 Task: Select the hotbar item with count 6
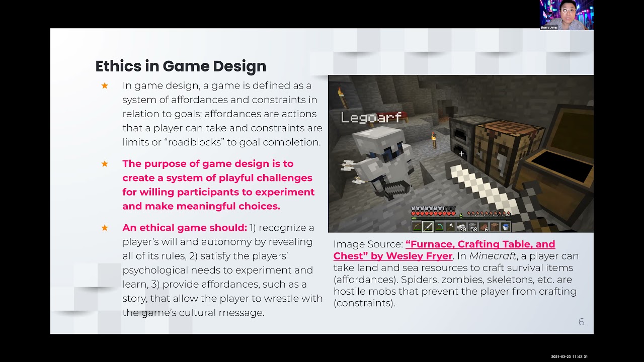tap(484, 227)
